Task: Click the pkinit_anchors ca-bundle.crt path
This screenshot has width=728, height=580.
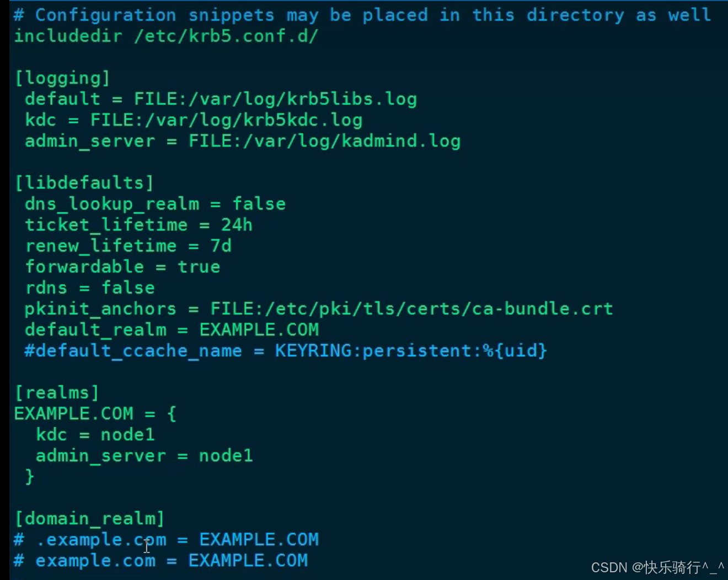Action: (x=411, y=309)
